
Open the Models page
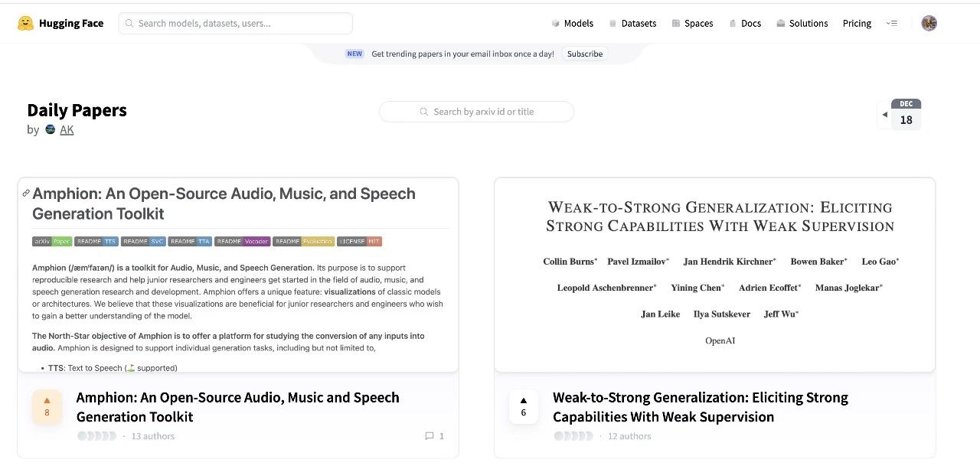pyautogui.click(x=572, y=23)
